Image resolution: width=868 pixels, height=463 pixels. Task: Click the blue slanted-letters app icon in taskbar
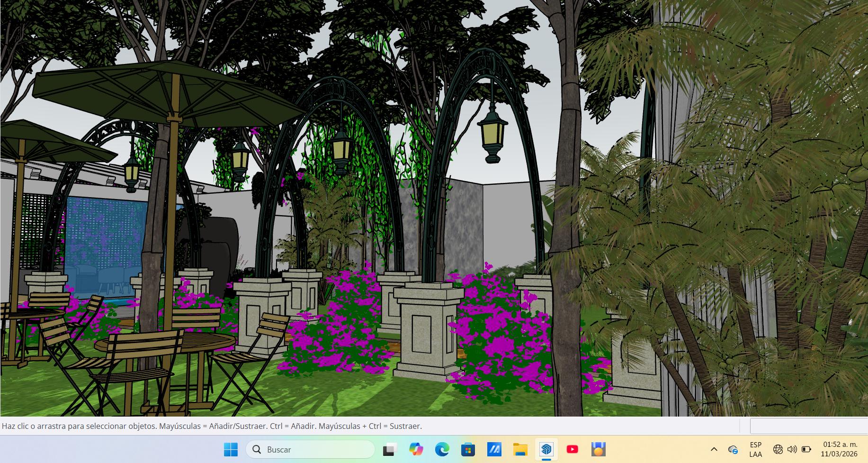[x=494, y=449]
